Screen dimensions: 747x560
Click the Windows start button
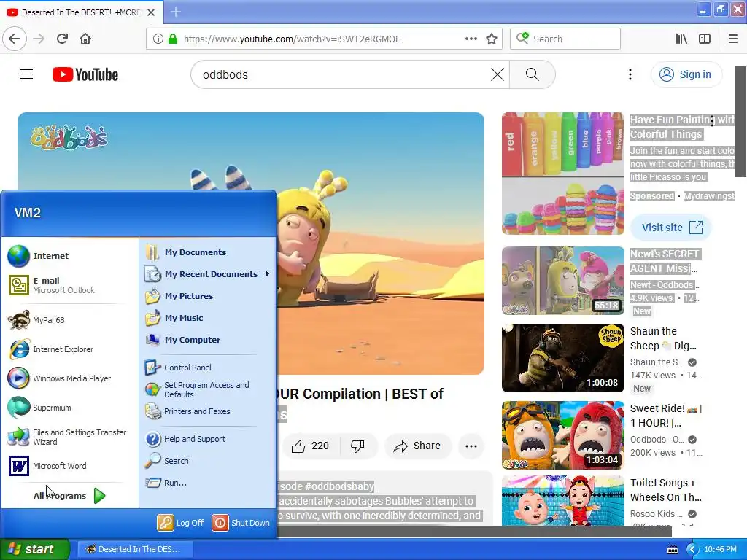point(34,549)
